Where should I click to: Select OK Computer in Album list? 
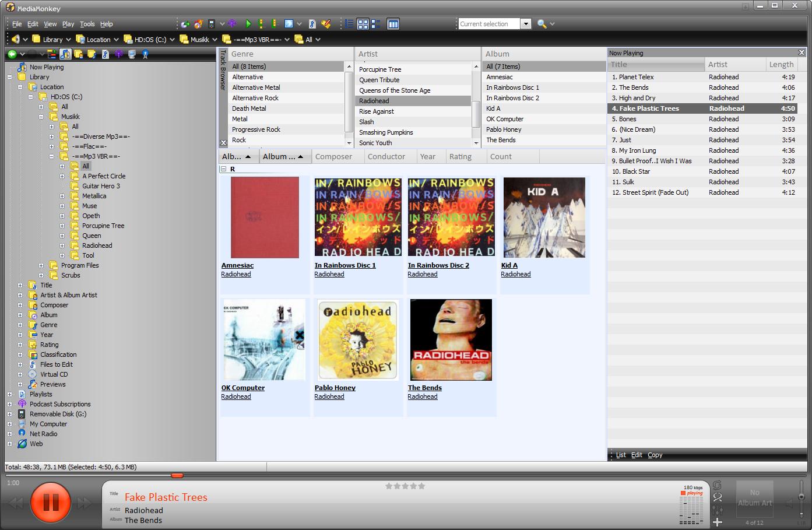[x=544, y=119]
